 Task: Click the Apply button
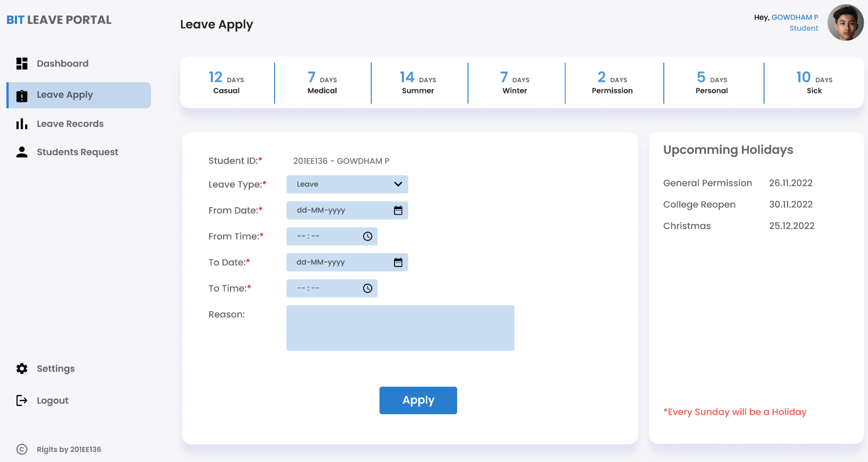tap(418, 400)
